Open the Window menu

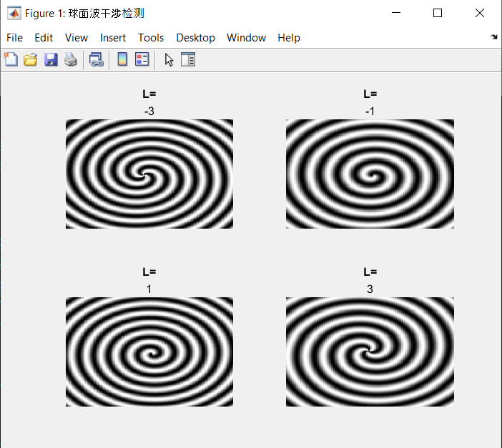[247, 38]
